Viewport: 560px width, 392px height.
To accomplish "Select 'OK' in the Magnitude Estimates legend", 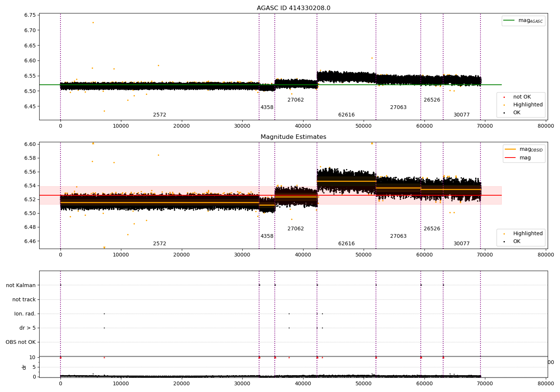I will tap(511, 241).
